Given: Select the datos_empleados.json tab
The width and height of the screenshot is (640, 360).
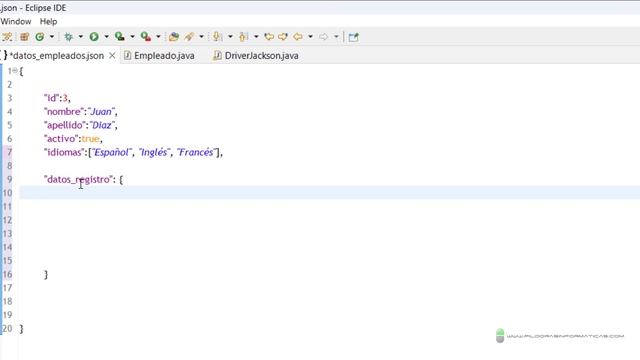Looking at the screenshot, I should click(x=56, y=56).
